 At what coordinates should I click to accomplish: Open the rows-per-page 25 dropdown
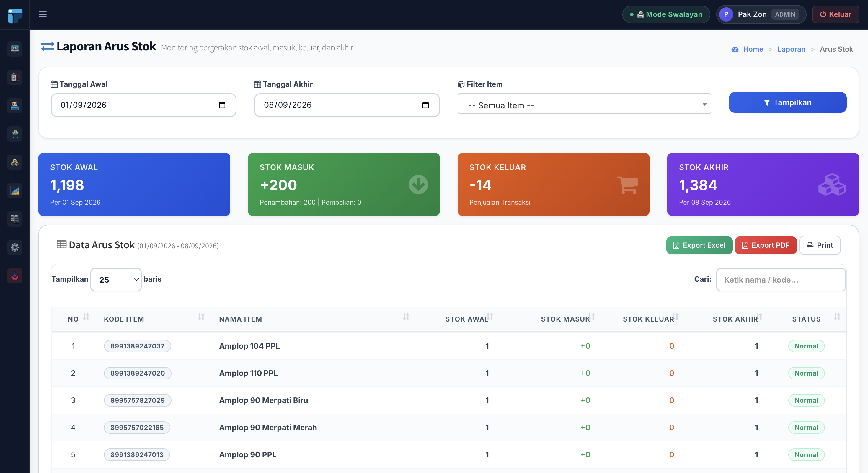116,280
